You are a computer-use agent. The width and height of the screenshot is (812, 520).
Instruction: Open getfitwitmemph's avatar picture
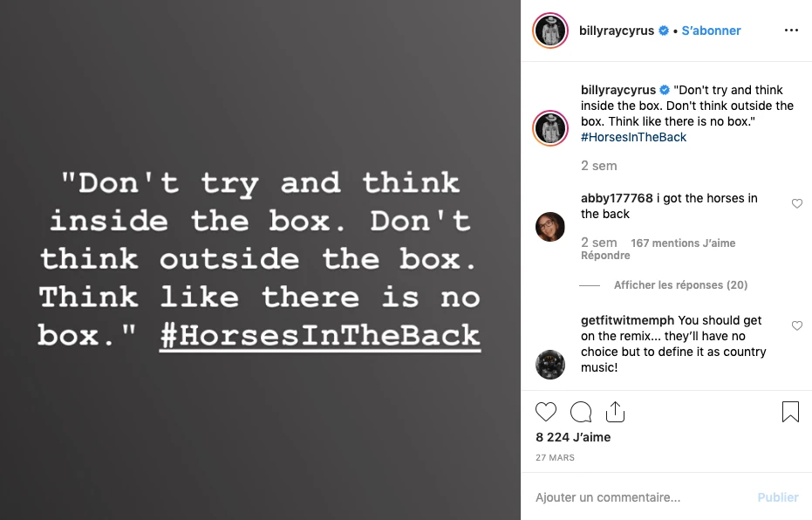click(x=550, y=364)
